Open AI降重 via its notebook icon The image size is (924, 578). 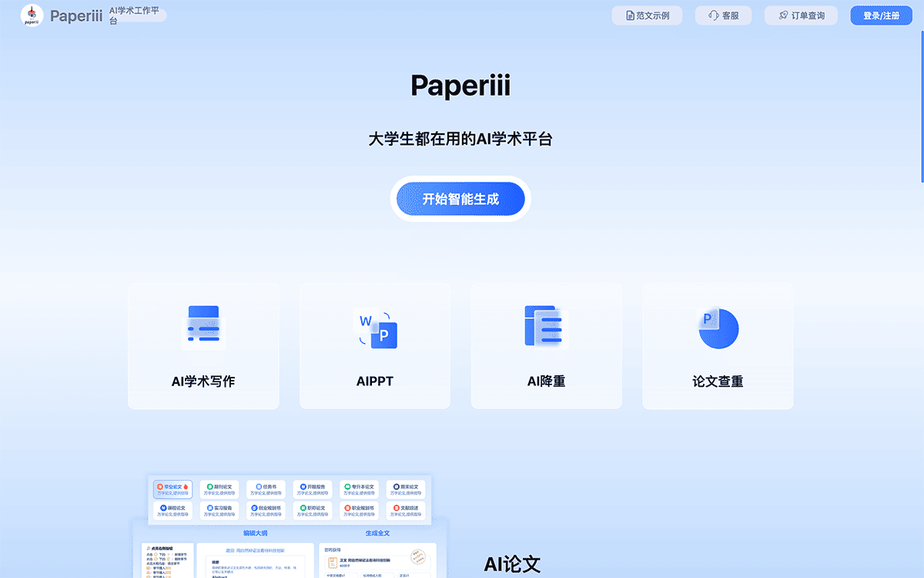pos(546,327)
